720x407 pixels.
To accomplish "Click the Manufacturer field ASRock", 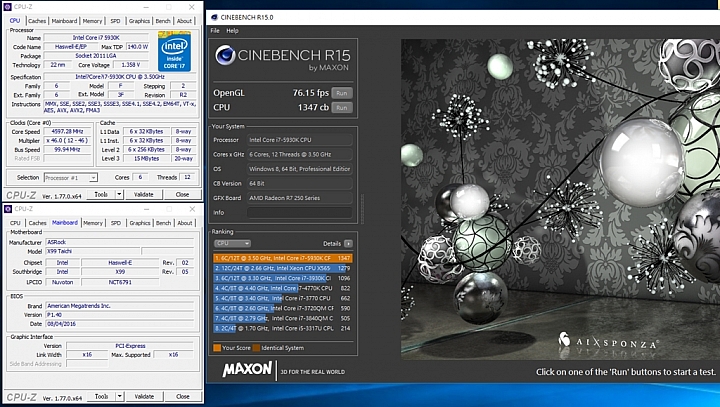I will (x=120, y=242).
